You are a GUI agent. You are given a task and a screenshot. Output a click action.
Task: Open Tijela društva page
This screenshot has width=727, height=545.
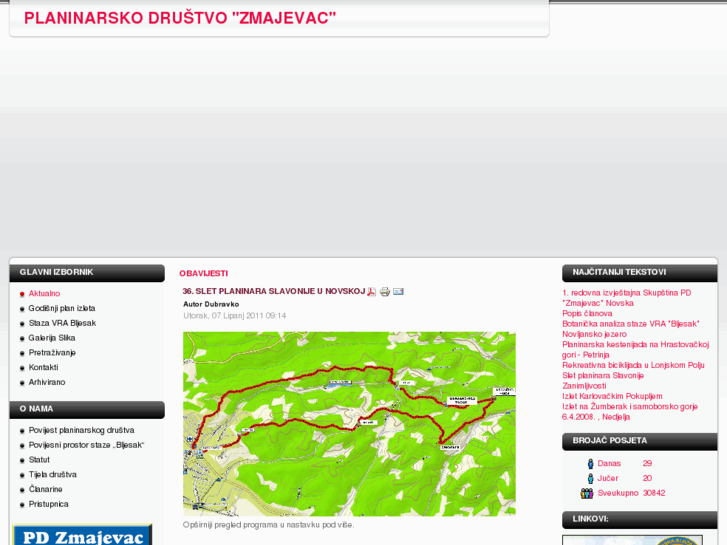point(53,474)
